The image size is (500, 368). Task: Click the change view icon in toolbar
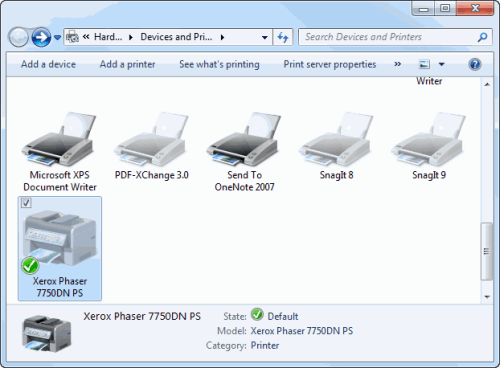coord(424,64)
